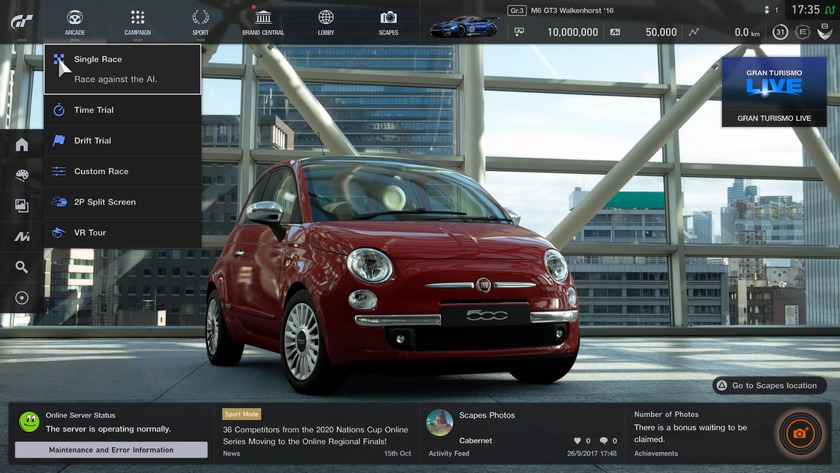The height and width of the screenshot is (473, 840).
Task: Start the VR Tour option
Action: pos(123,232)
